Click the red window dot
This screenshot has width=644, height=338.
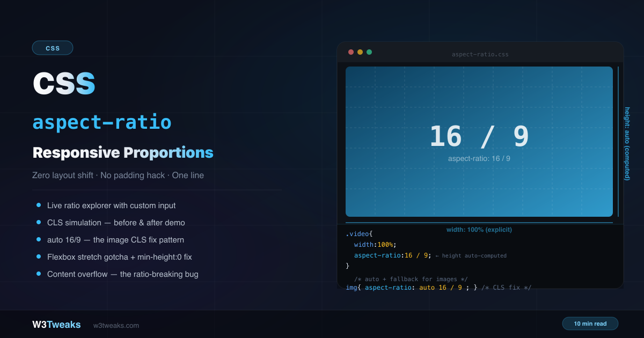(x=351, y=52)
